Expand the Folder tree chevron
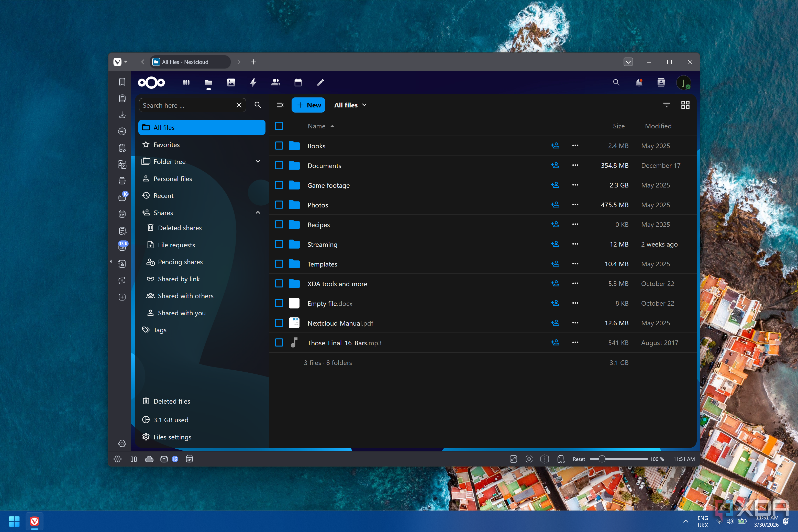Viewport: 798px width, 532px height. point(258,161)
